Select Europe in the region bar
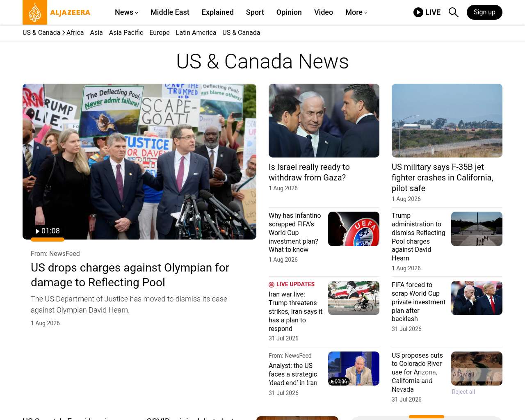525x420 pixels. [x=160, y=33]
